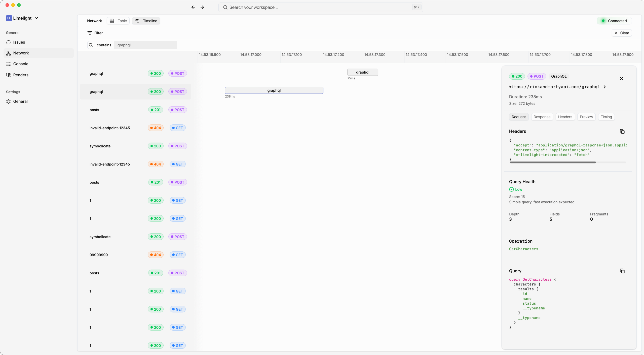This screenshot has height=355, width=644.
Task: Switch to the Response tab
Action: coord(542,117)
